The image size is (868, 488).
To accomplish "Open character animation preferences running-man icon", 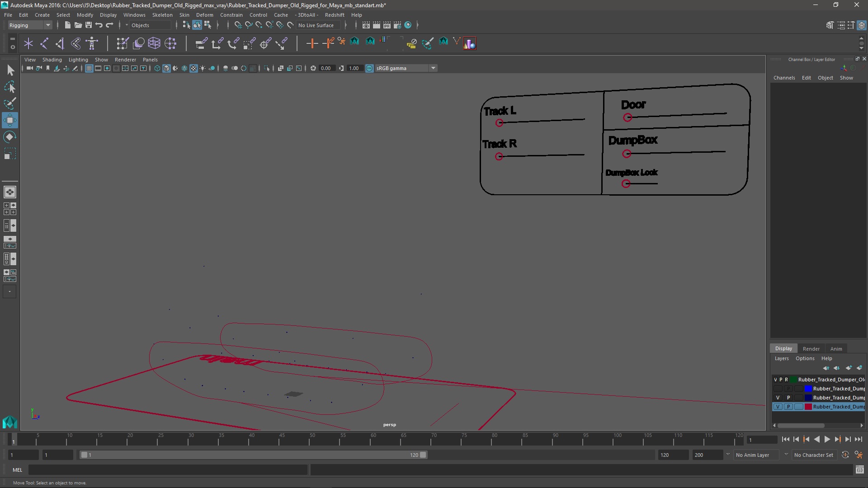I will (859, 455).
